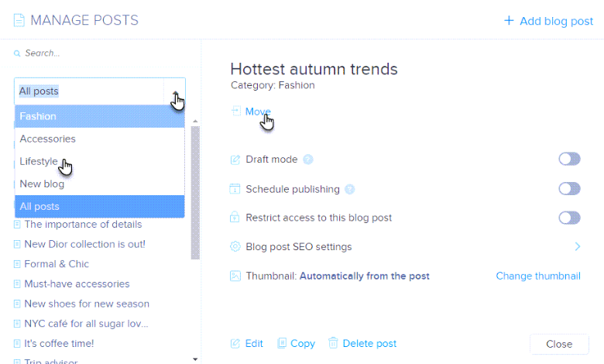Click the Add blog post link
The height and width of the screenshot is (364, 604).
(x=548, y=21)
